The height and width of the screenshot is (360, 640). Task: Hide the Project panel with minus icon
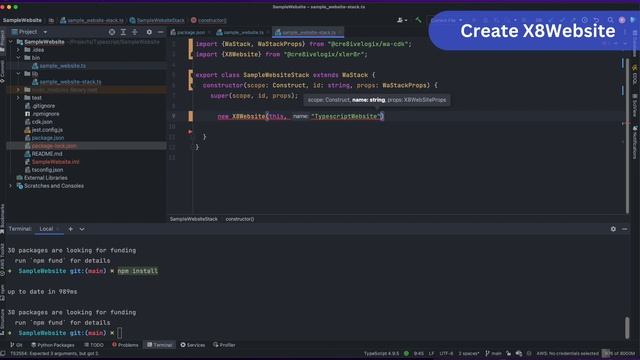pyautogui.click(x=161, y=32)
